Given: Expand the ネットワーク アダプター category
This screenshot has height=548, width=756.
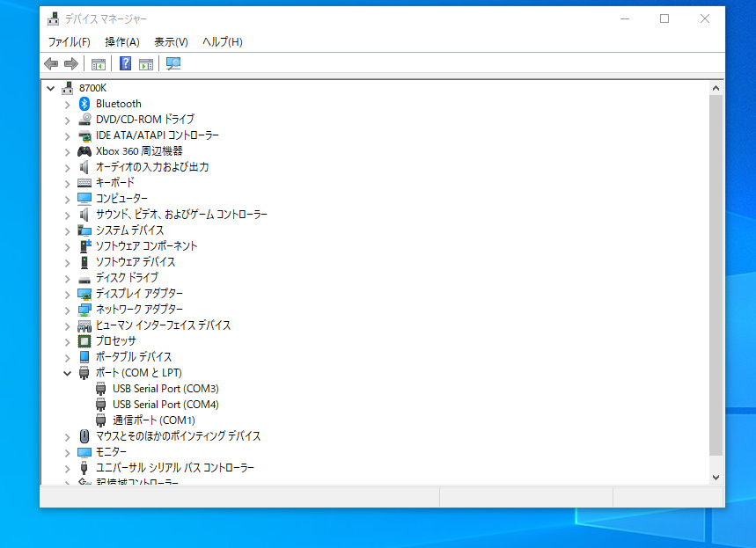Looking at the screenshot, I should pos(68,310).
